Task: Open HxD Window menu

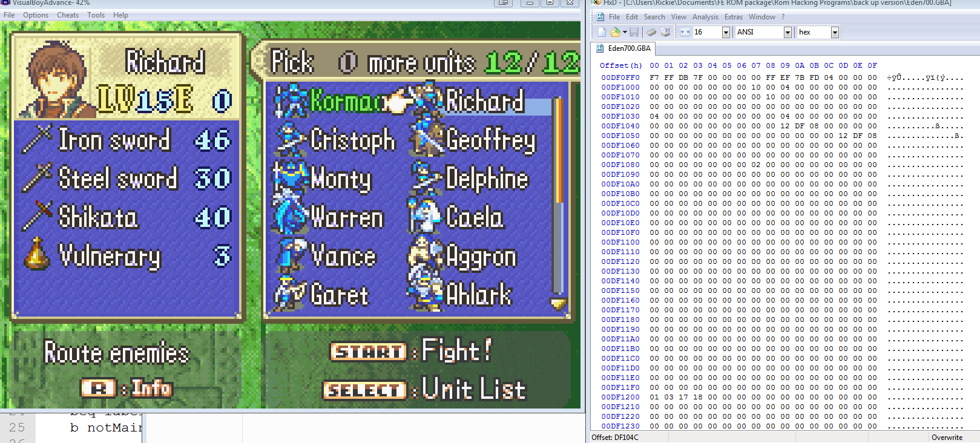Action: [762, 17]
